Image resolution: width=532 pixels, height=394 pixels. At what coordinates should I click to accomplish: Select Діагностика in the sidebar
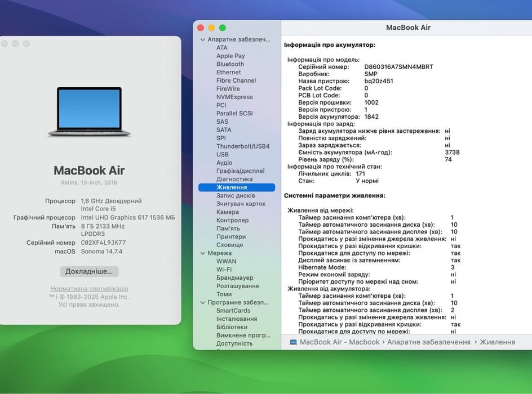(x=234, y=179)
